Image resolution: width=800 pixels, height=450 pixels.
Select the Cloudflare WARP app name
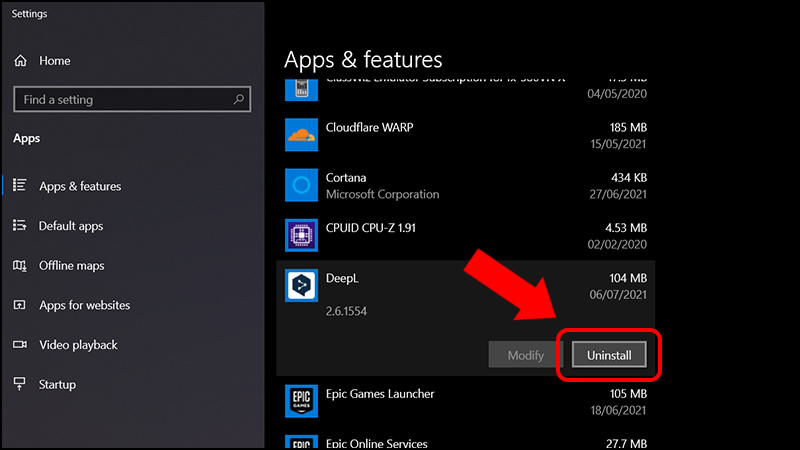tap(369, 128)
